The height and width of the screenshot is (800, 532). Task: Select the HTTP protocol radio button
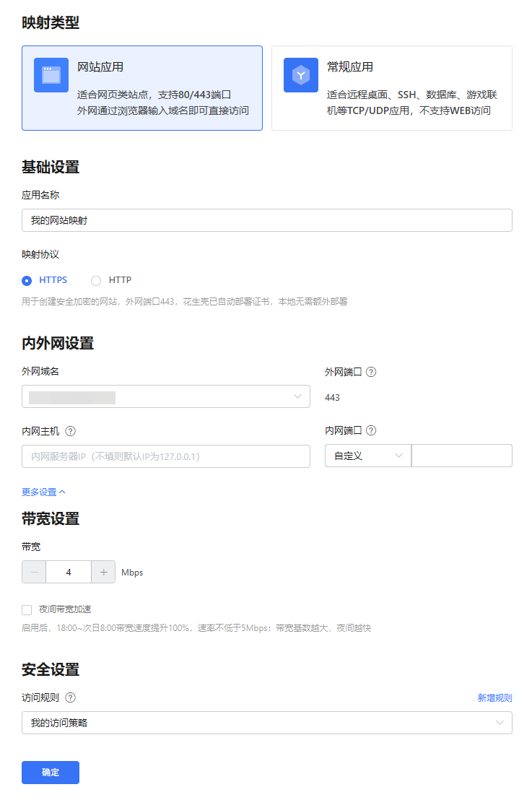point(96,281)
